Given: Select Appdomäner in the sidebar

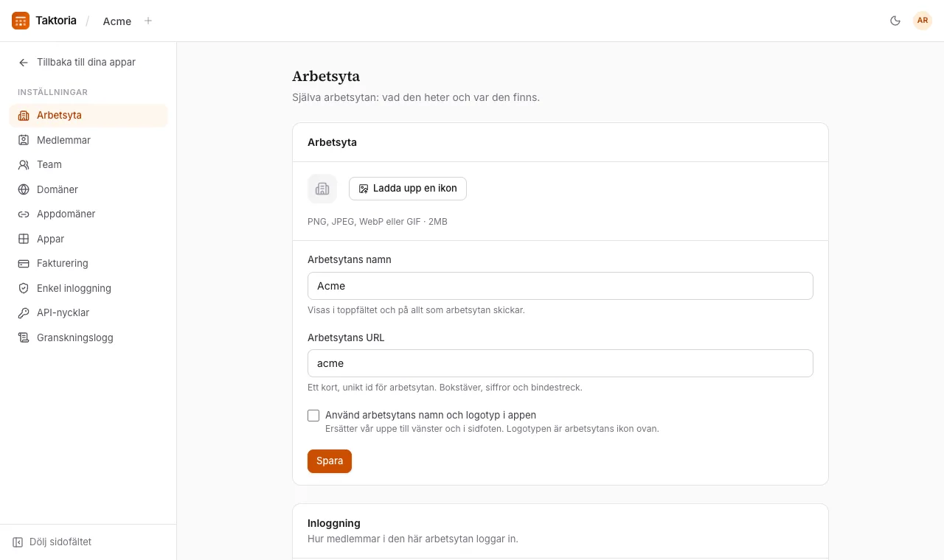Looking at the screenshot, I should pos(88,214).
